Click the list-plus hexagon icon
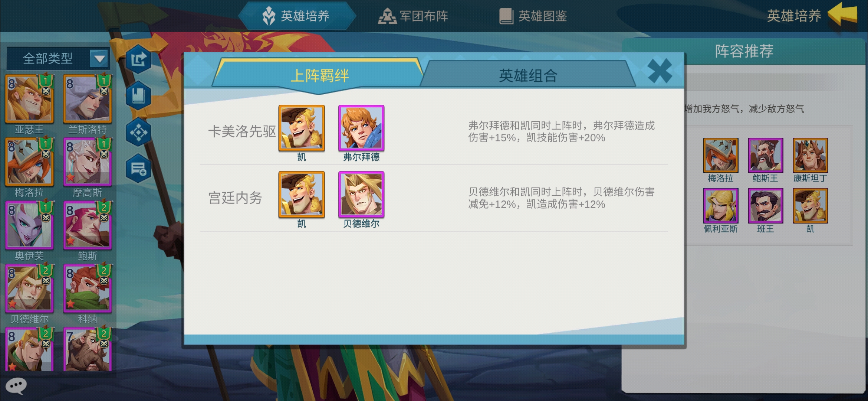The height and width of the screenshot is (401, 868). point(139,169)
